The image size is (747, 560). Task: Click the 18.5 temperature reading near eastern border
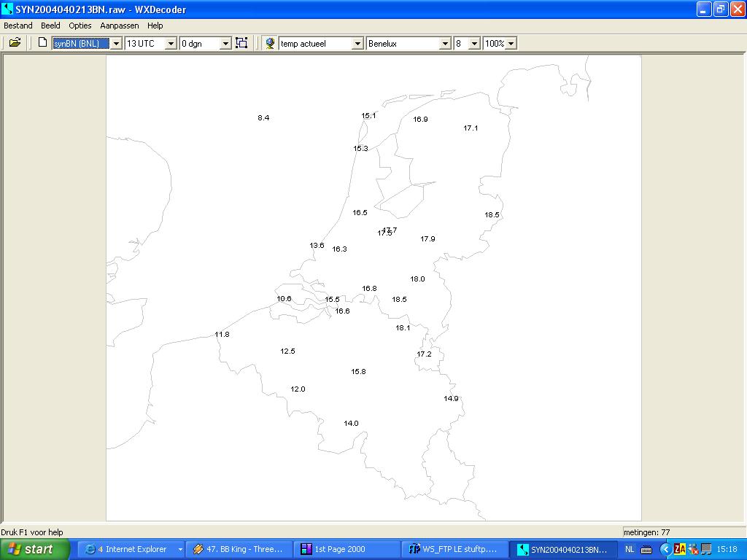tap(492, 215)
